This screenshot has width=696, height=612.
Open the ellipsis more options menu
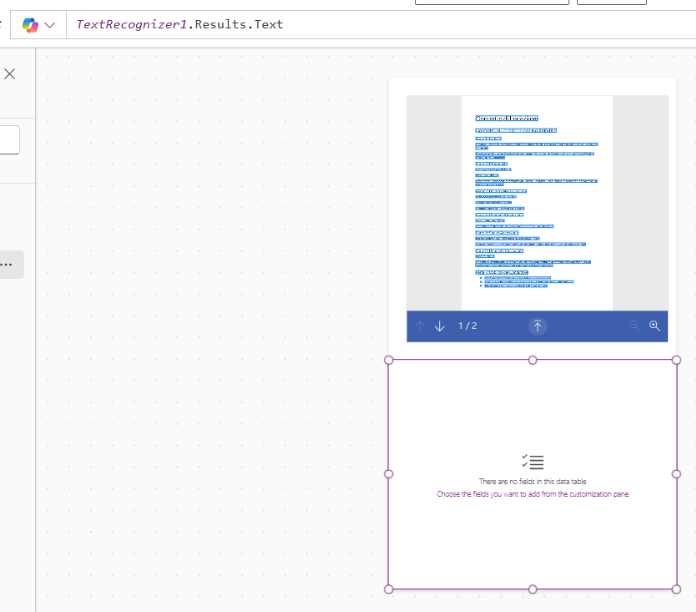point(8,265)
